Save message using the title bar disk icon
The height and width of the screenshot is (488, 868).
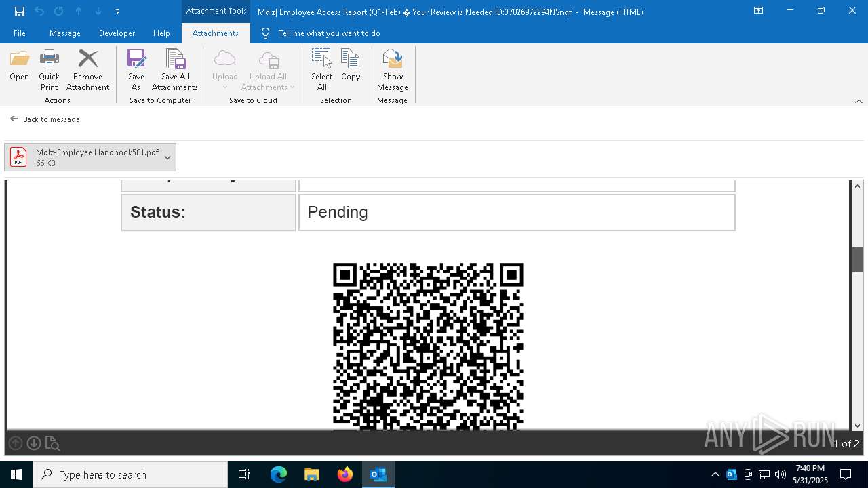pyautogui.click(x=20, y=12)
